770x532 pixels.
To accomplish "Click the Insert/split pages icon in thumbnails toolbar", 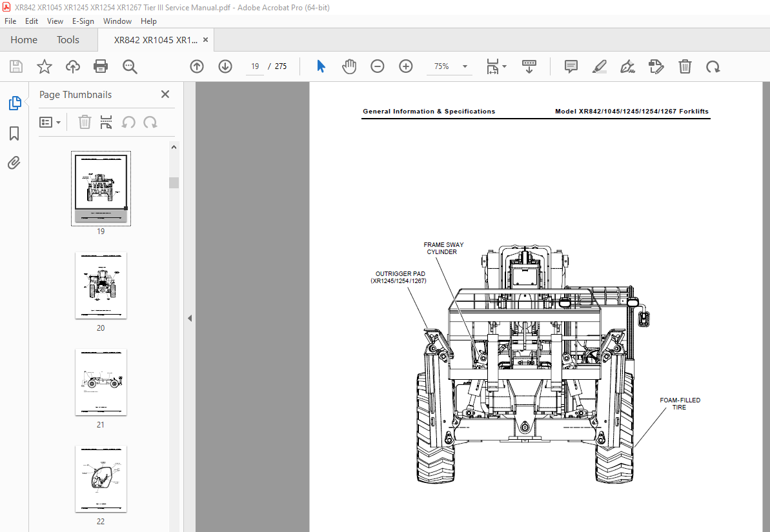I will click(106, 123).
